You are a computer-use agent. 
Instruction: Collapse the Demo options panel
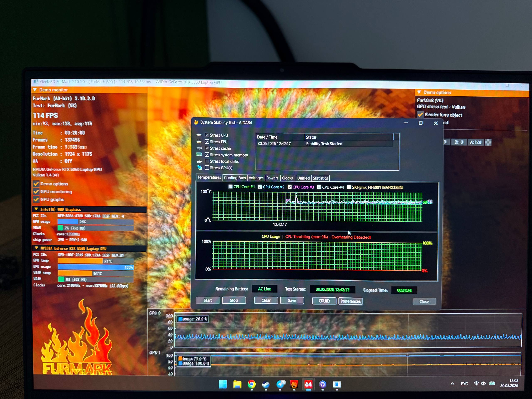pos(419,92)
